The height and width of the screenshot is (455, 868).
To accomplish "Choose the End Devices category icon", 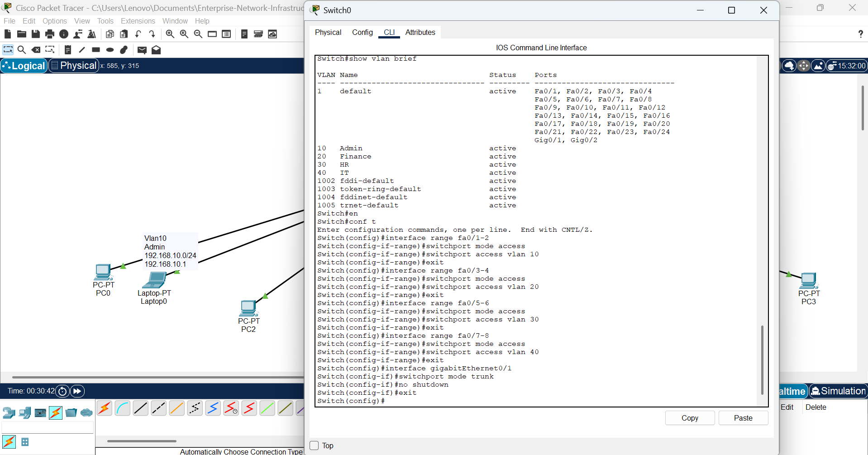I will 24,412.
